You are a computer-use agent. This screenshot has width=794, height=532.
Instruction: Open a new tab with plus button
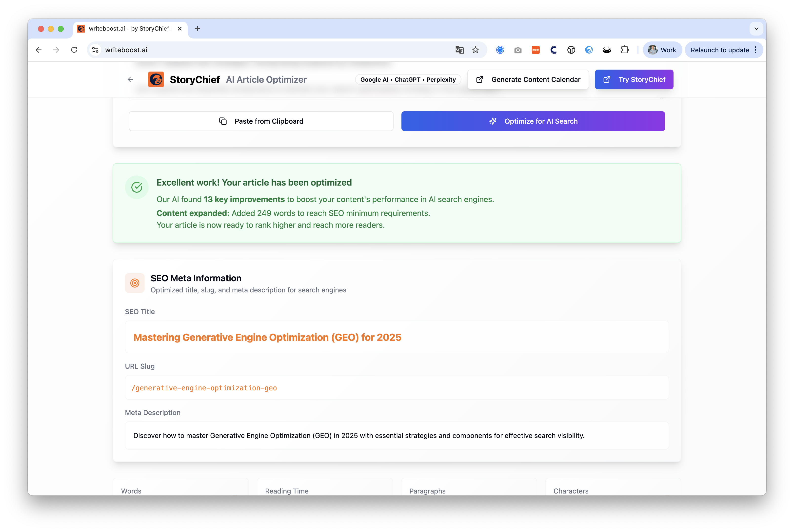(x=198, y=29)
